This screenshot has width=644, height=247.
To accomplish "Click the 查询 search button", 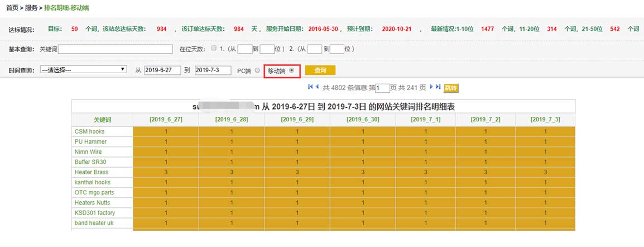I will tap(320, 70).
